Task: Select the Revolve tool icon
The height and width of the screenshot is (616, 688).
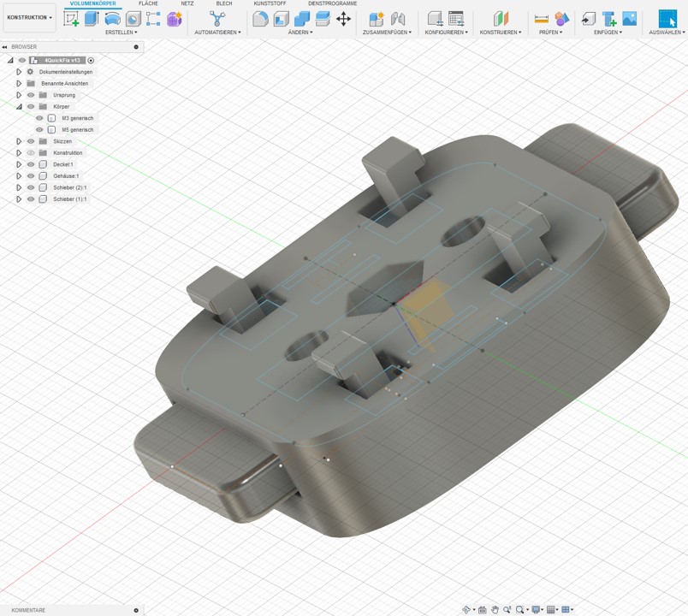Action: (112, 19)
